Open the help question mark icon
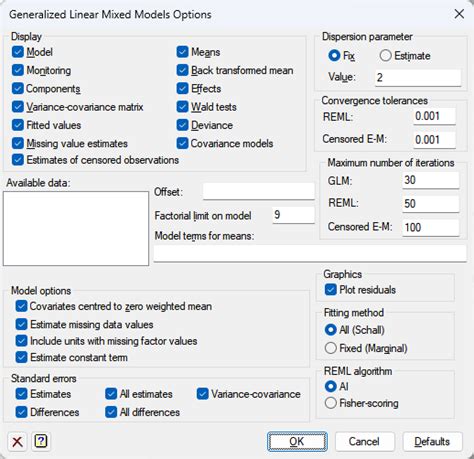Image resolution: width=474 pixels, height=459 pixels. point(41,442)
